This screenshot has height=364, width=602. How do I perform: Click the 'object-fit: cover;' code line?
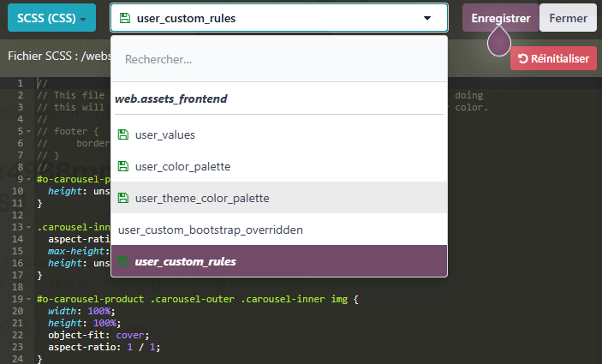98,335
